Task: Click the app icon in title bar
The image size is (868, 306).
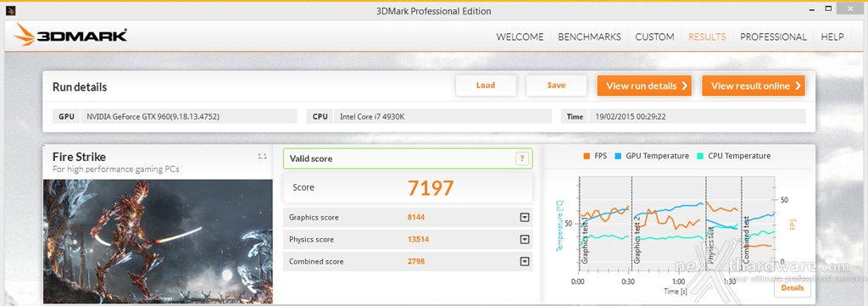Action: tap(10, 10)
